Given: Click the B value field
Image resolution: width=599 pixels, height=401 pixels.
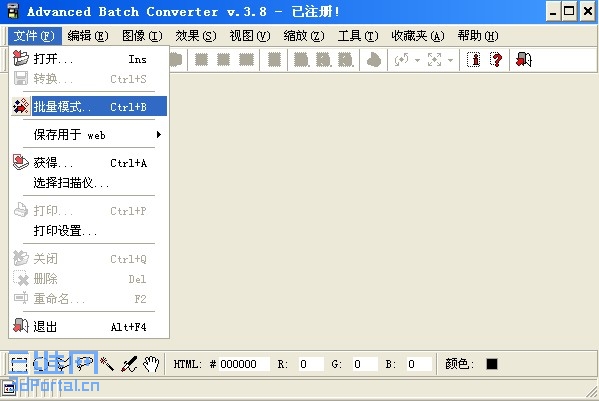Looking at the screenshot, I should tap(419, 364).
